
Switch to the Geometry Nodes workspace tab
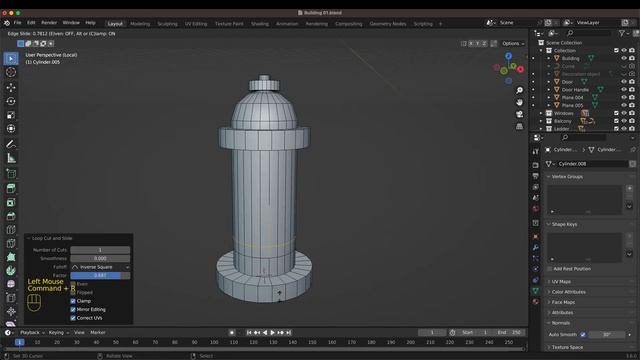pyautogui.click(x=388, y=24)
